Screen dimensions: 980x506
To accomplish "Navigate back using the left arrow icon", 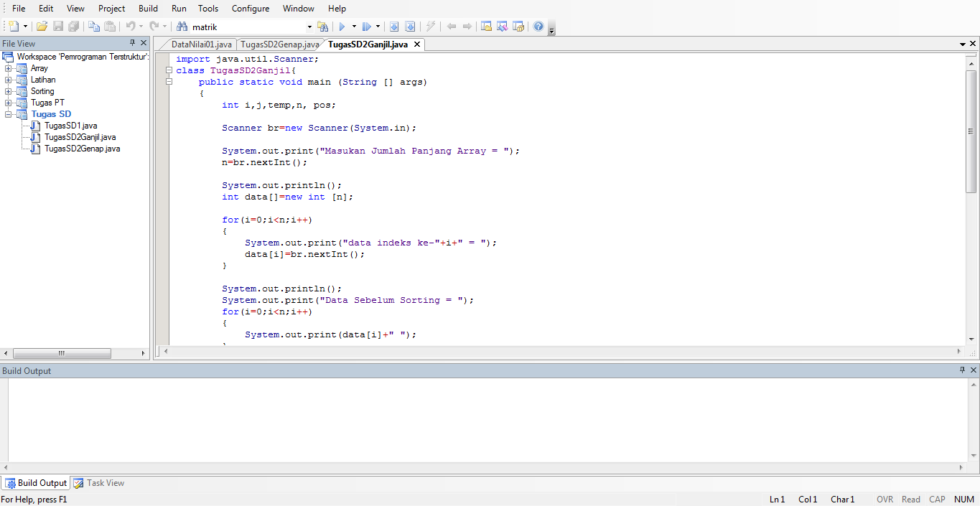I will (x=452, y=26).
